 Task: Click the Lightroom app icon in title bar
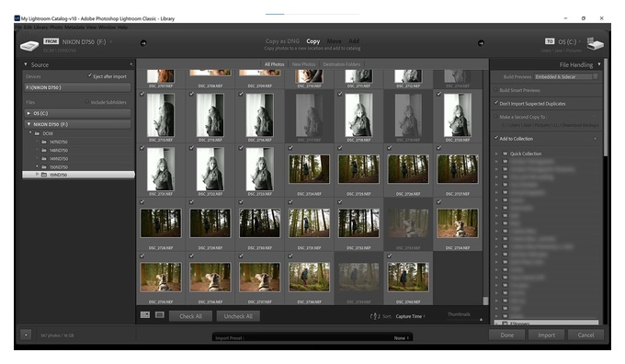17,18
